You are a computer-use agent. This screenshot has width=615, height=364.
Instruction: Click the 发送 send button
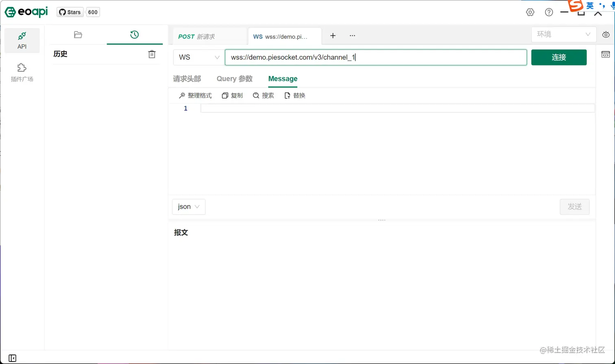pyautogui.click(x=575, y=207)
